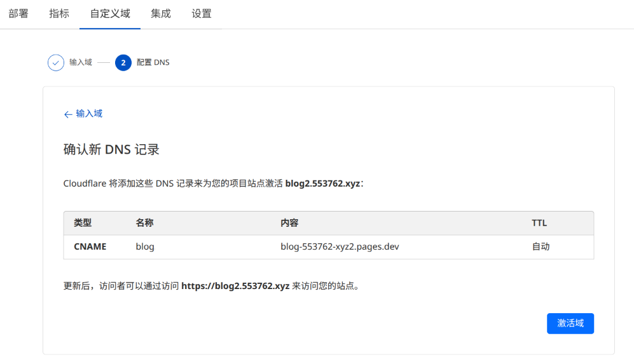Switch to the 指标 tab
Viewport: 634px width, 364px height.
[x=59, y=13]
